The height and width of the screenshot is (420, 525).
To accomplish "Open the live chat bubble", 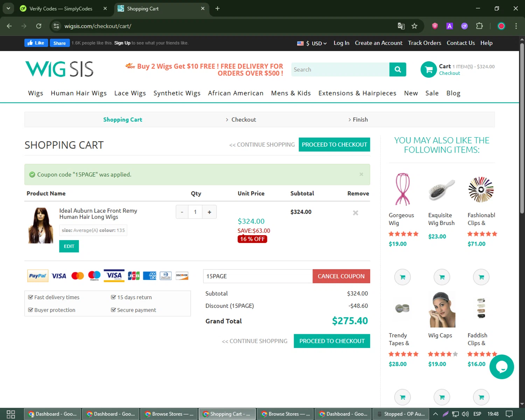I will pos(502,367).
